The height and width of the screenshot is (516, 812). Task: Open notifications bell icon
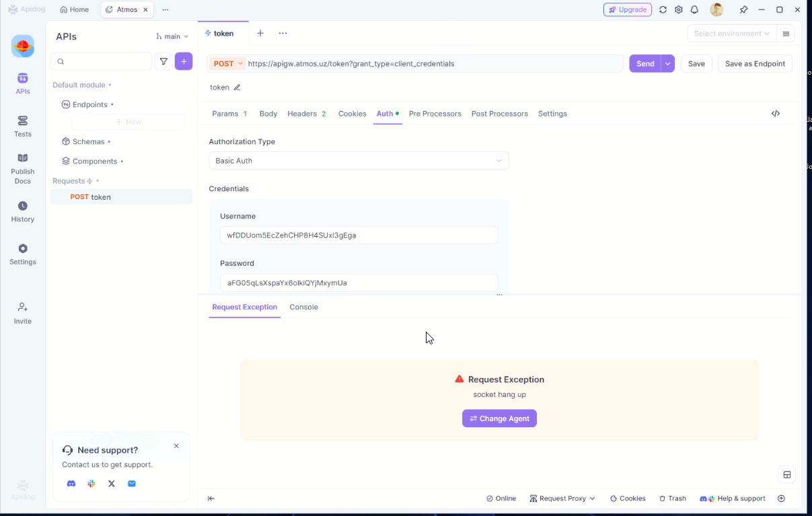694,9
